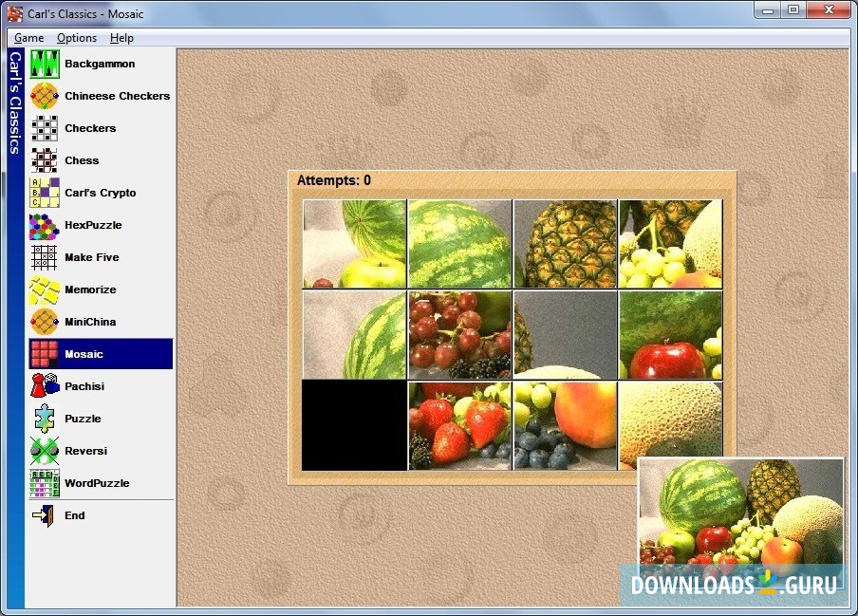Click the highlighted Mosaic label
The height and width of the screenshot is (616, 858).
84,354
